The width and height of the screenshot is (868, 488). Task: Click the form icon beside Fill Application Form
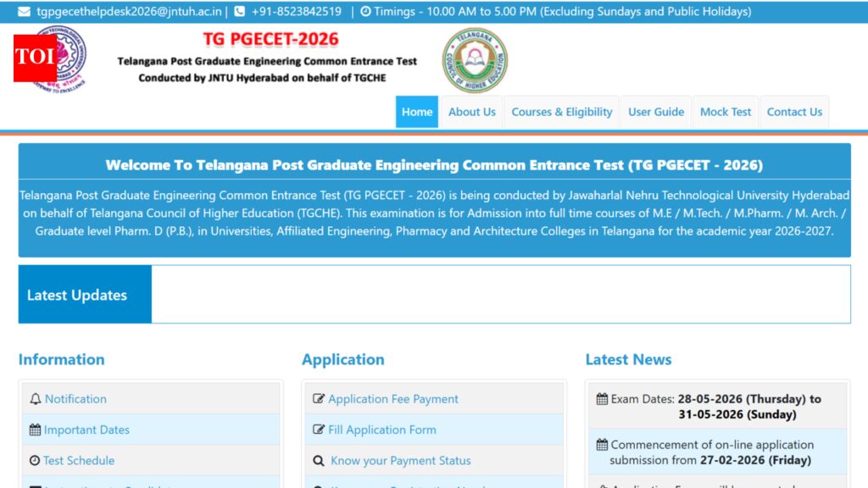[x=317, y=430]
